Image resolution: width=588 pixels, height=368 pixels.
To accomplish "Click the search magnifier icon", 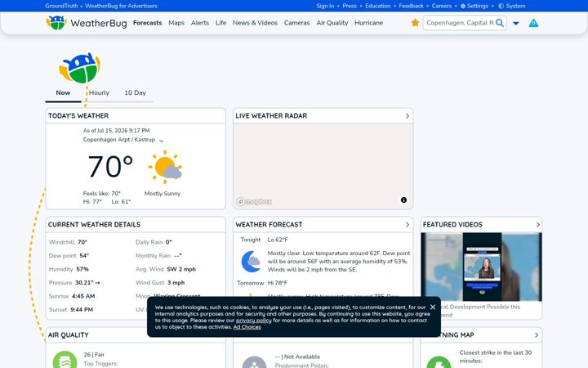I will coord(500,23).
